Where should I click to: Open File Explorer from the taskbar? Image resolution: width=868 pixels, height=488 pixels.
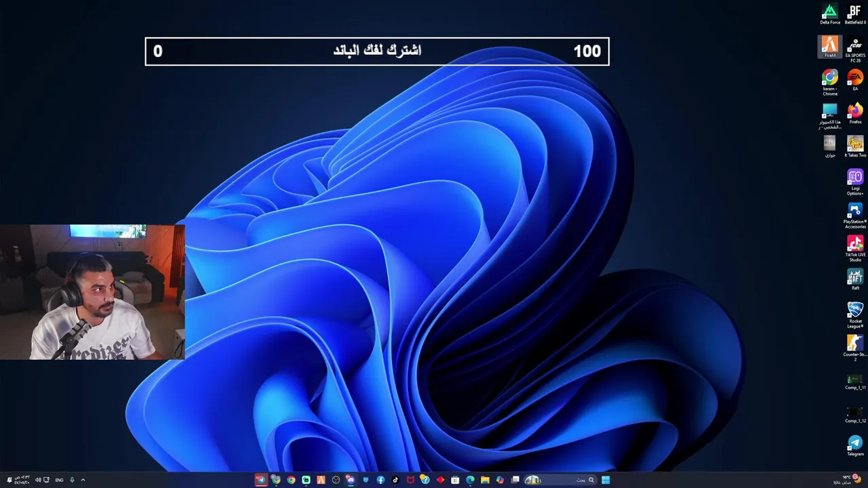coord(485,480)
